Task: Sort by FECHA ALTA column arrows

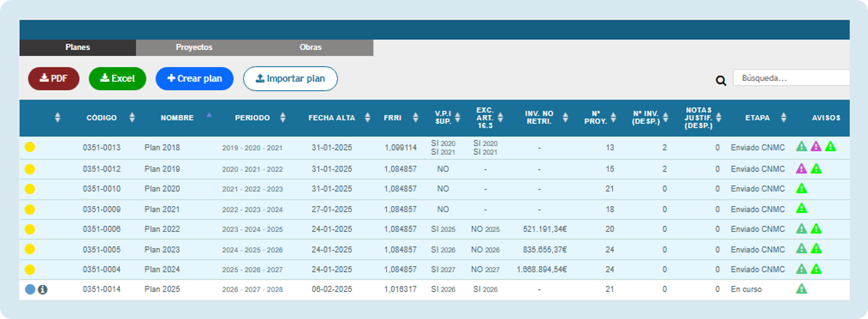Action: [368, 118]
